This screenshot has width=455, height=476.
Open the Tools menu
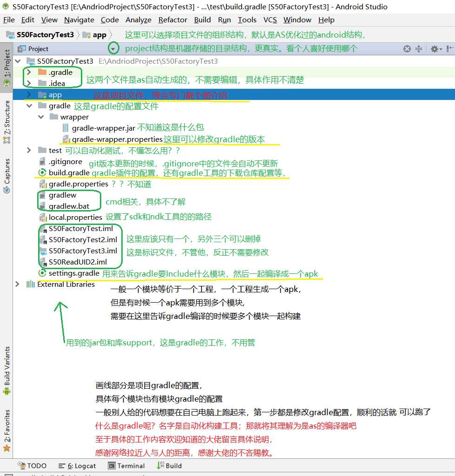coord(247,20)
